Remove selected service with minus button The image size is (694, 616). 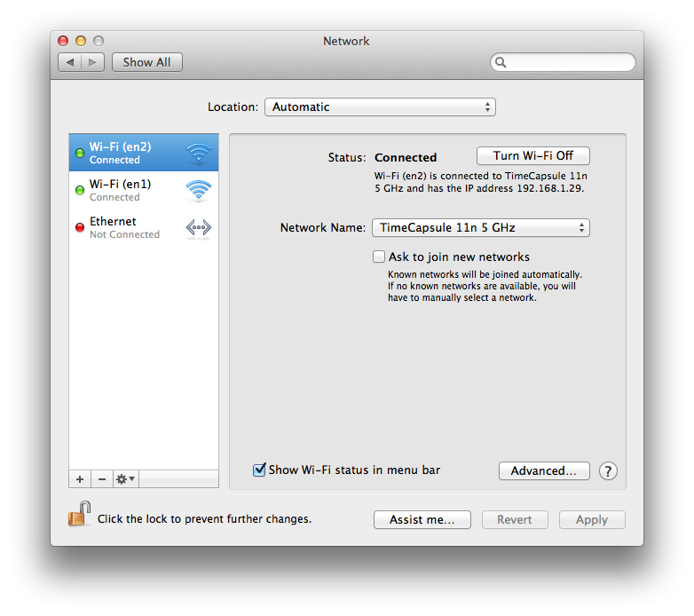coord(101,479)
